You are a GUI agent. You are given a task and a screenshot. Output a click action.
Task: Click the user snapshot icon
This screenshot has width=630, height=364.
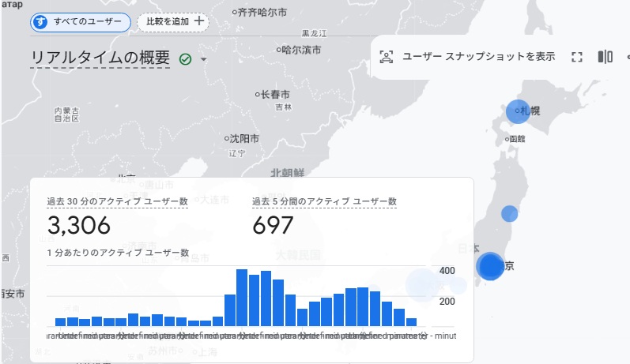pyautogui.click(x=387, y=57)
